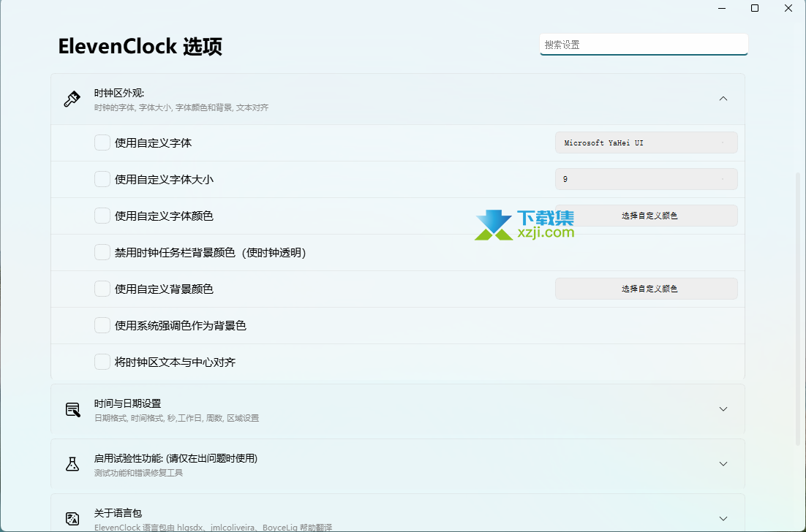Tick 使用自定义背景颜色 checkbox
The image size is (806, 532).
click(102, 289)
